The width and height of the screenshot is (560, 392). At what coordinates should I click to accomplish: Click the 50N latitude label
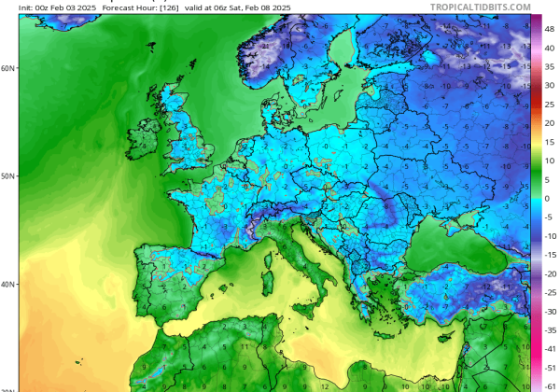[8, 175]
